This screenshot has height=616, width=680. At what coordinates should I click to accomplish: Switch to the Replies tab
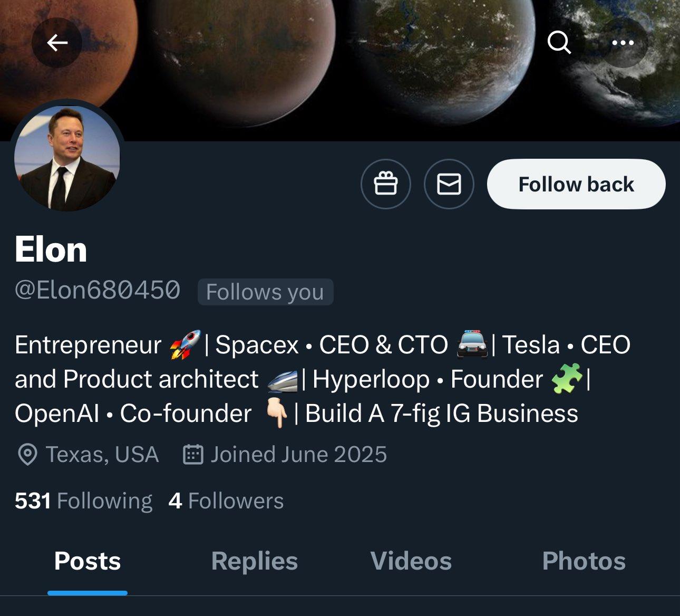pos(255,561)
